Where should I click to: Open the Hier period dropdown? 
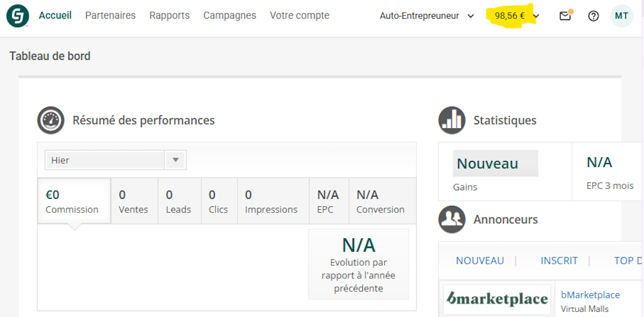(116, 160)
